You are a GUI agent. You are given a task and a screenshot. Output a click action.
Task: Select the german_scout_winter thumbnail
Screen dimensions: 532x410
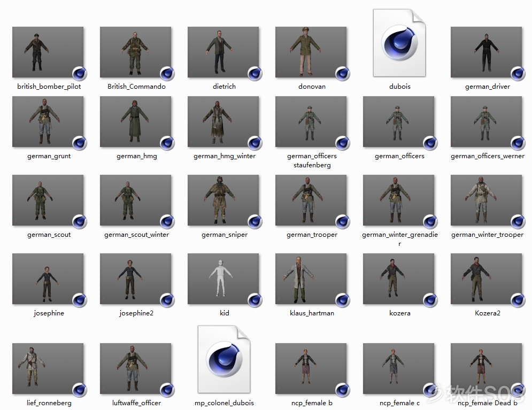pyautogui.click(x=135, y=200)
